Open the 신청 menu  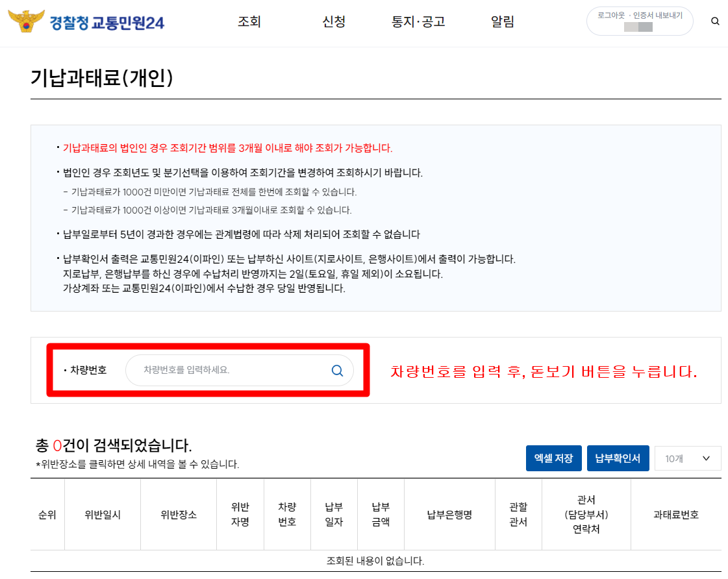point(334,21)
